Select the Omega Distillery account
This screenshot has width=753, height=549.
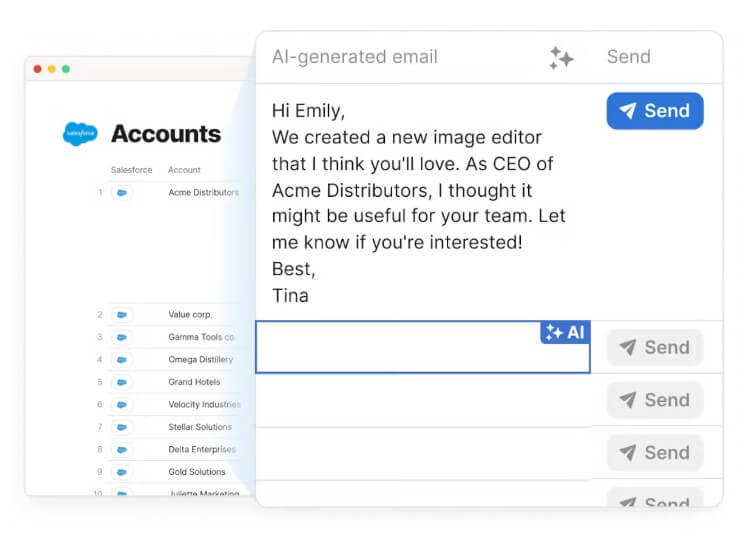(x=201, y=359)
